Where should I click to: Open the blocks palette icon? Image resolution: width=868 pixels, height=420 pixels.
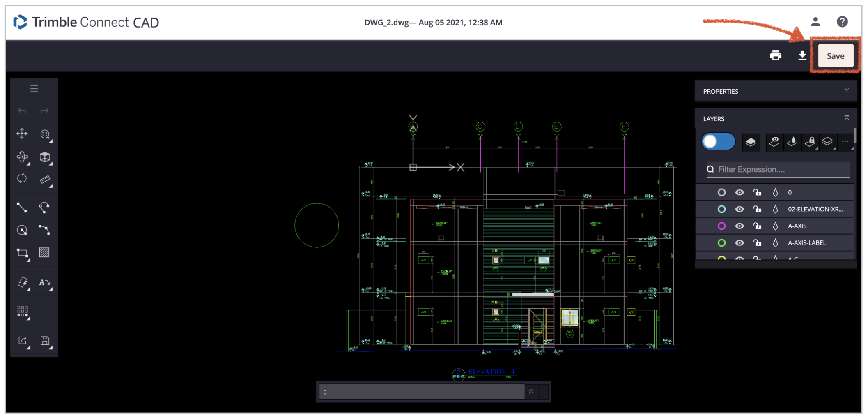[x=22, y=311]
